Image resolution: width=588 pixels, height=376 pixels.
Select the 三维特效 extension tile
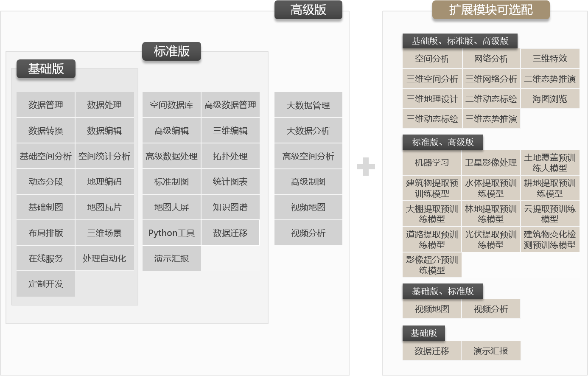(550, 59)
